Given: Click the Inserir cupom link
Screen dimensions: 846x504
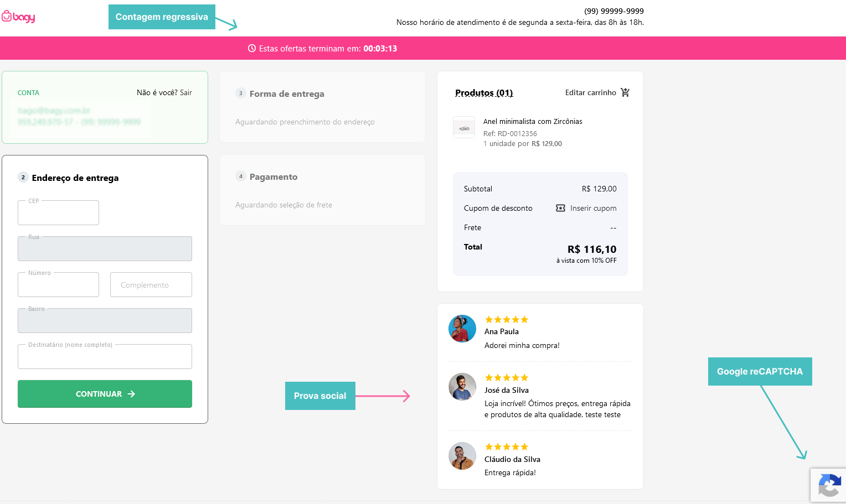Looking at the screenshot, I should [x=594, y=208].
